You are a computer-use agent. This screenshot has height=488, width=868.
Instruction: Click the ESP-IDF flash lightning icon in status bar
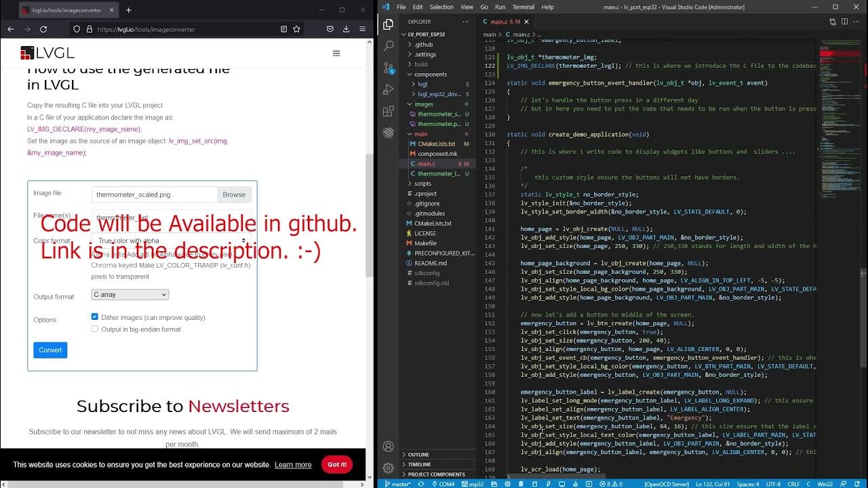pos(548,484)
